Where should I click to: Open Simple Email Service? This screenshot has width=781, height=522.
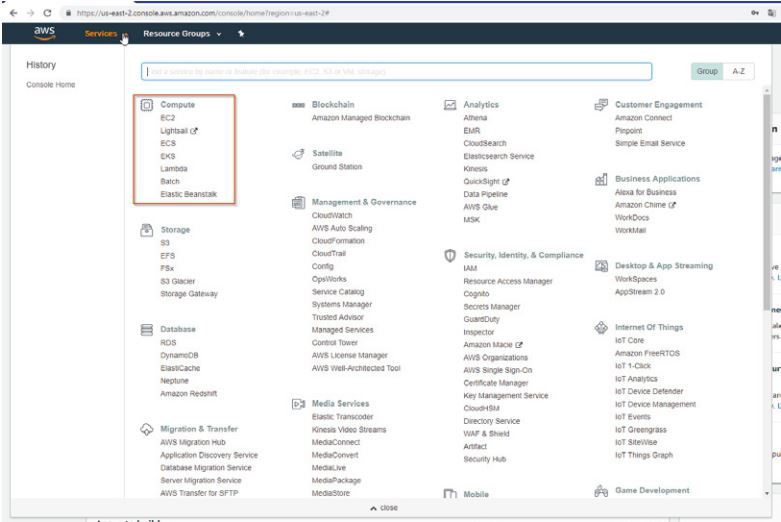click(650, 143)
